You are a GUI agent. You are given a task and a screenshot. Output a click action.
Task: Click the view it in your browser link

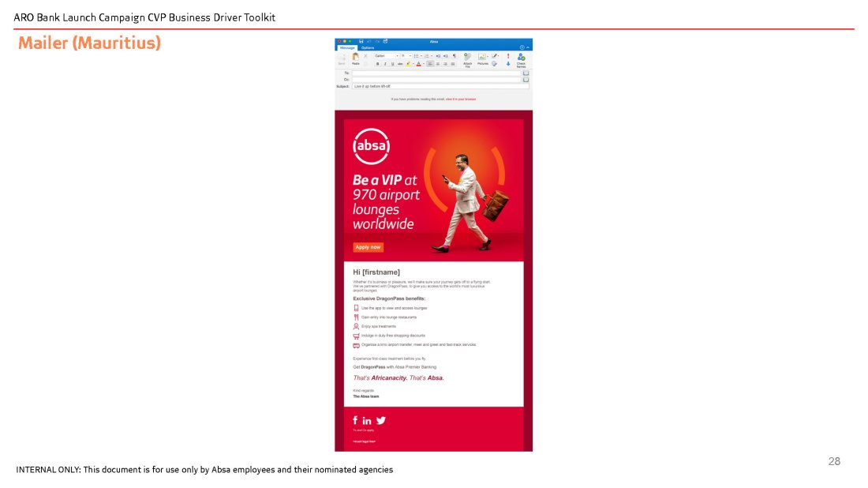[x=461, y=99]
